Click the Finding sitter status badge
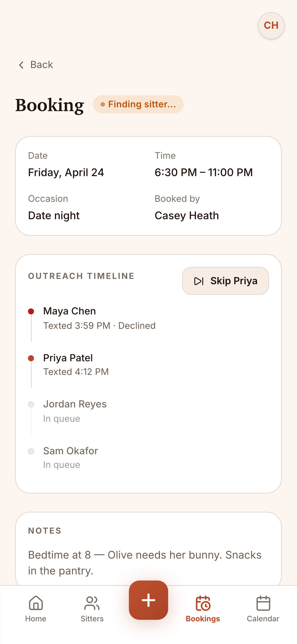The width and height of the screenshot is (297, 644). 138,104
